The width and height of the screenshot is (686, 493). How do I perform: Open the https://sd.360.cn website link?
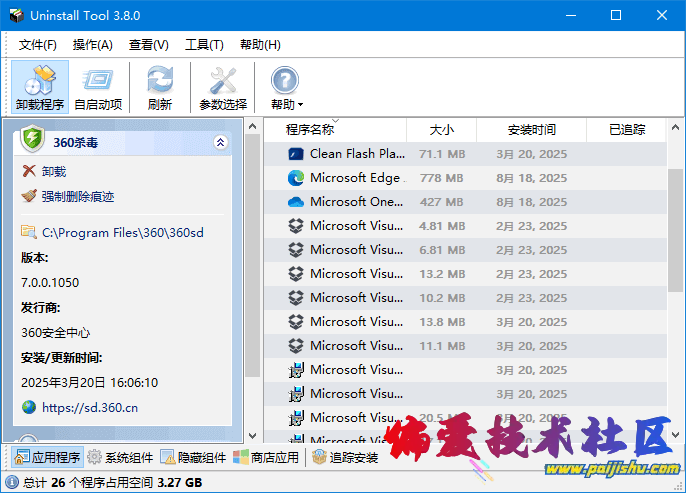click(x=90, y=408)
